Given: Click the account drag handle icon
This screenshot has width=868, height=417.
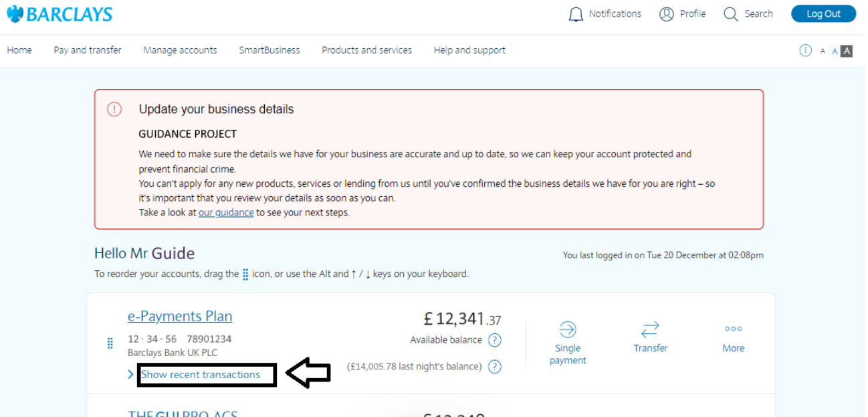Looking at the screenshot, I should pos(110,343).
